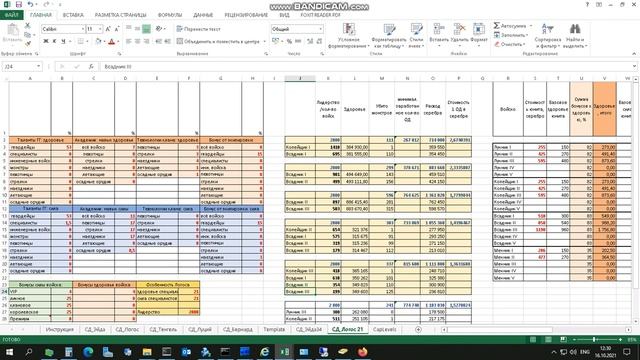
Task: Open the Template sheet tab
Action: pyautogui.click(x=274, y=329)
